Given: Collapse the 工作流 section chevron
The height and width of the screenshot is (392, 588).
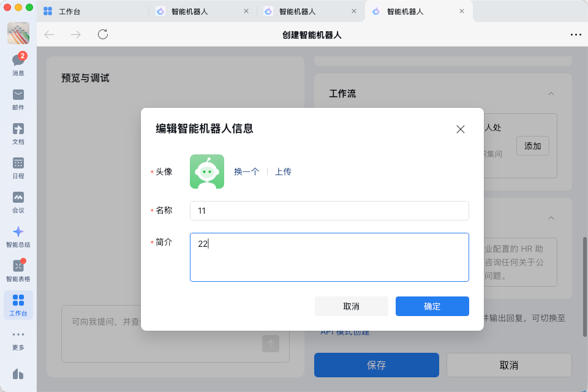Looking at the screenshot, I should tap(551, 94).
